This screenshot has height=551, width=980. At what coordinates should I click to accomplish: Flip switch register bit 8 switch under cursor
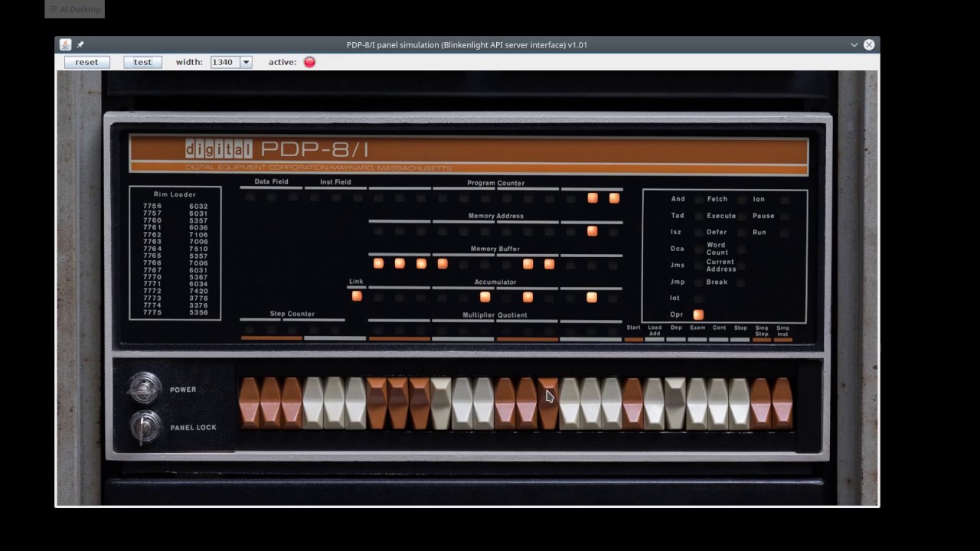point(548,403)
